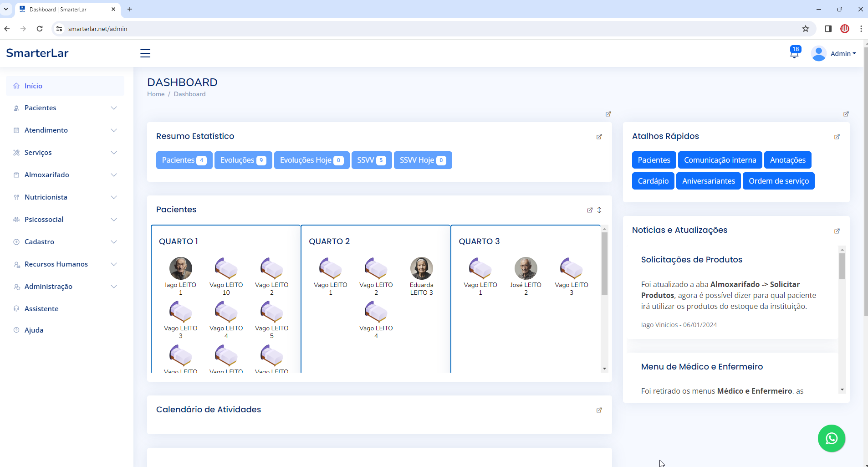868x467 pixels.
Task: Click the Pacientes room list scrollbar
Action: tap(604, 264)
